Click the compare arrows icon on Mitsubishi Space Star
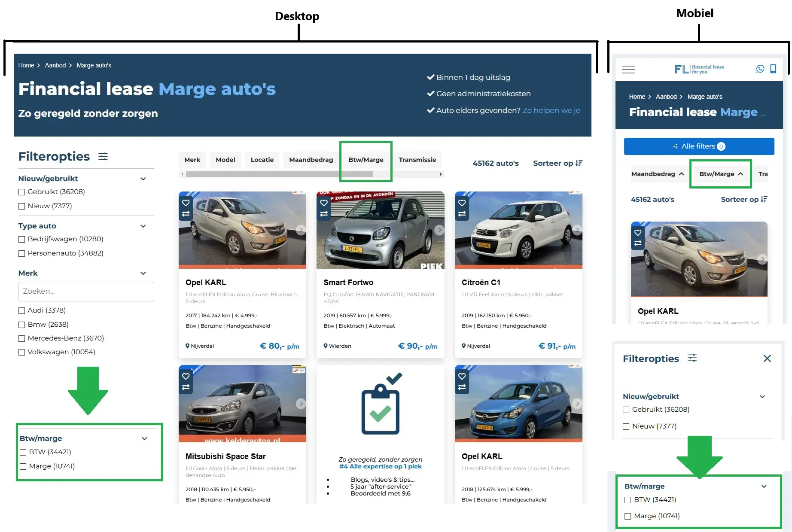Image resolution: width=792 pixels, height=532 pixels. click(186, 387)
